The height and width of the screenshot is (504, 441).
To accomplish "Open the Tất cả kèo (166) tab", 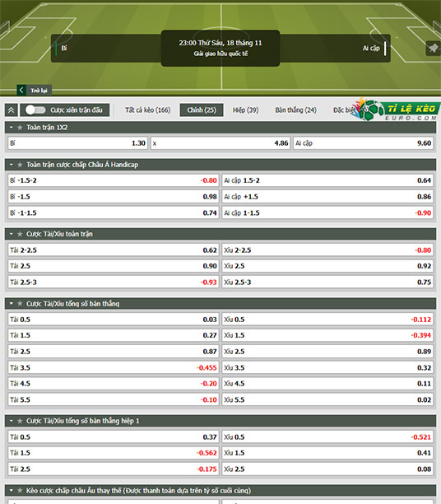I will (148, 110).
